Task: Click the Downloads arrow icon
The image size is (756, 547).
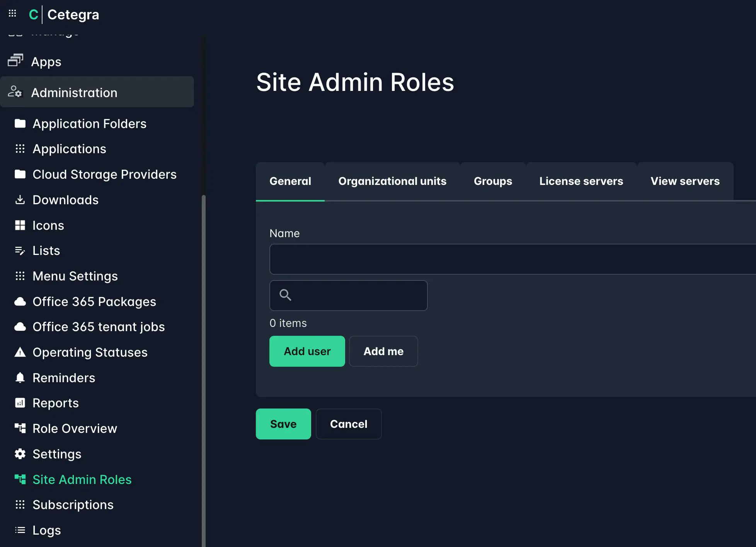Action: [x=20, y=200]
